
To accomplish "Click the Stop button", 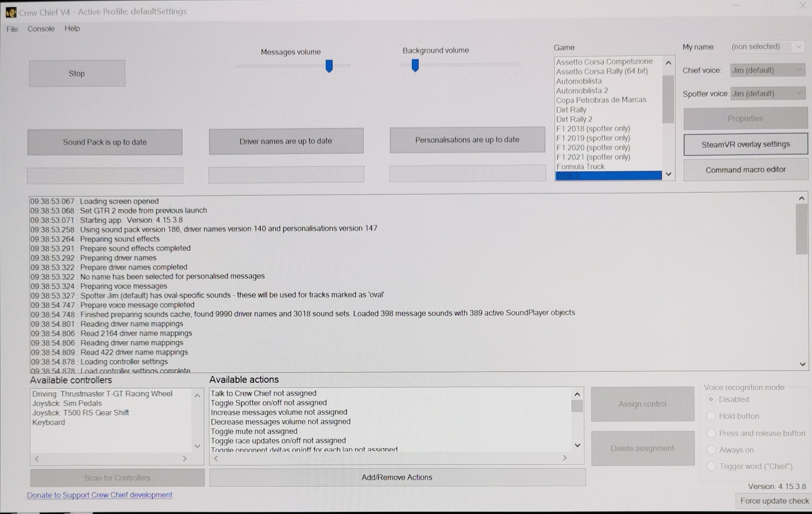I will pyautogui.click(x=77, y=73).
